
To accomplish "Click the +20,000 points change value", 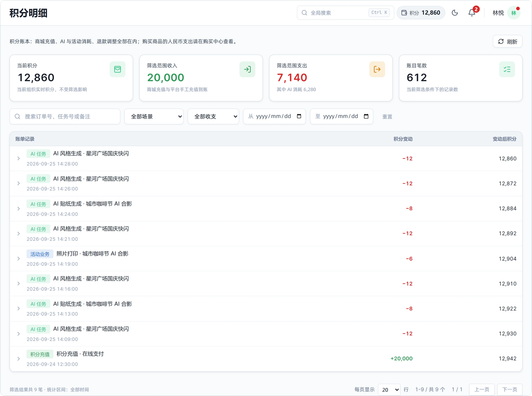I will click(x=401, y=359).
